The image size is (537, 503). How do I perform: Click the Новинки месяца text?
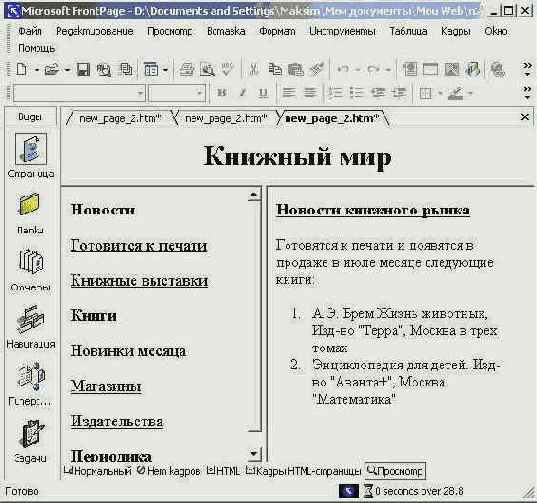tap(128, 351)
